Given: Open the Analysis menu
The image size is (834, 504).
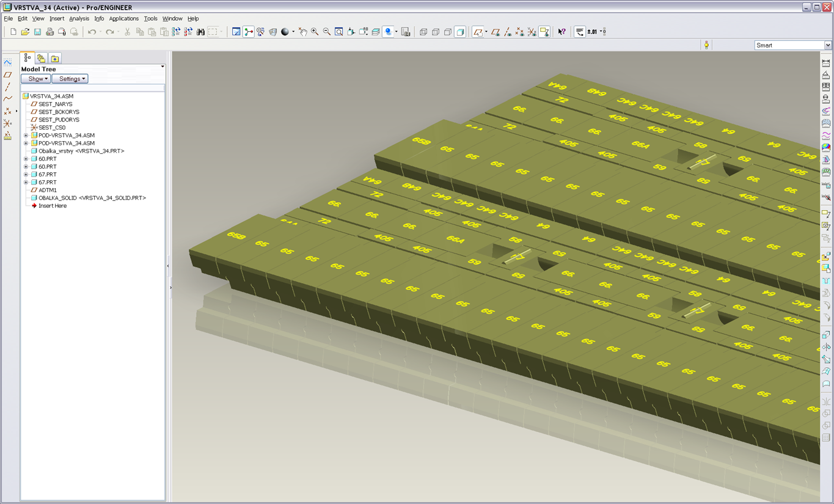Looking at the screenshot, I should 79,18.
